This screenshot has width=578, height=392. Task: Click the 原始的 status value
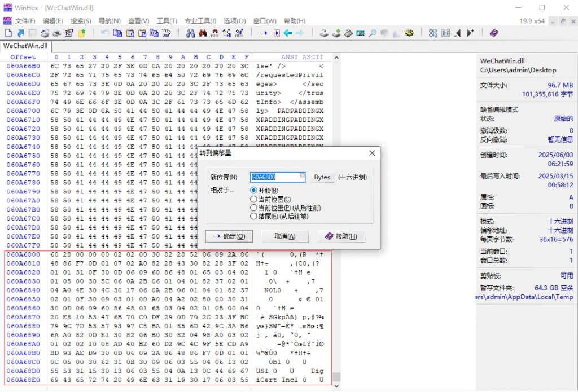click(564, 118)
